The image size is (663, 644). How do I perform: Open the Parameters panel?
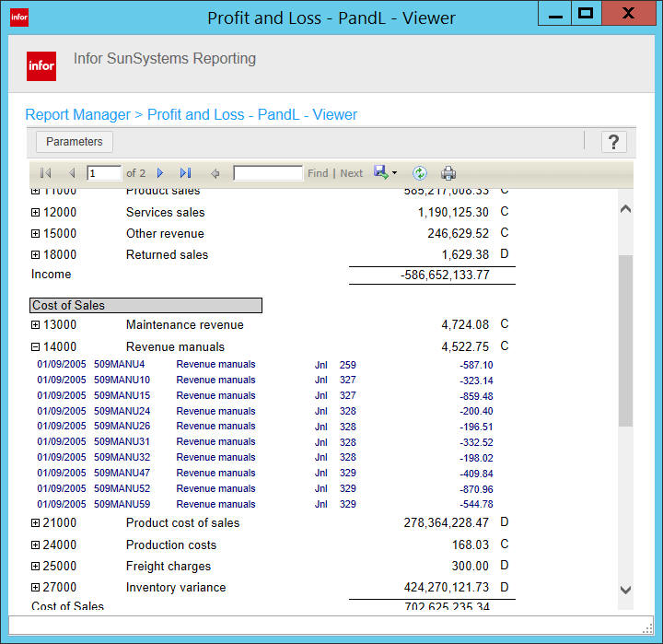coord(75,141)
